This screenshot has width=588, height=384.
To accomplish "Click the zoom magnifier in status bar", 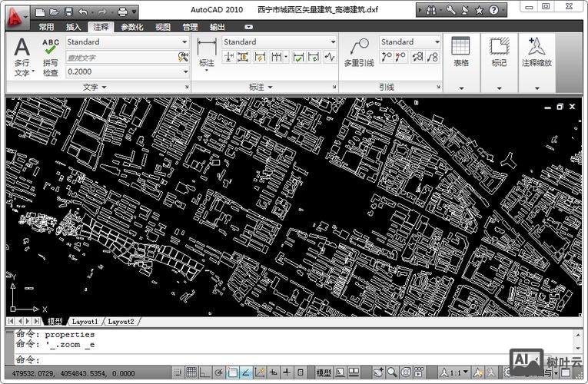I will coord(392,372).
